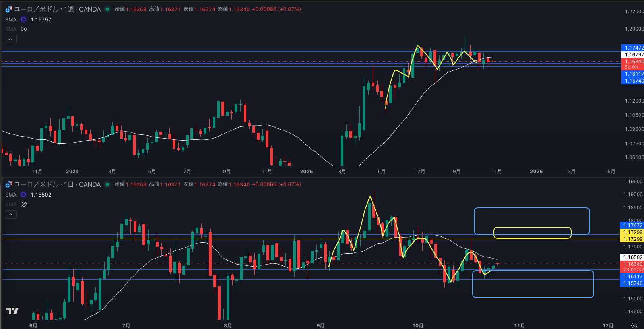Click the EUR/USD flag icon on weekly chart
This screenshot has height=329, width=644.
click(x=9, y=9)
